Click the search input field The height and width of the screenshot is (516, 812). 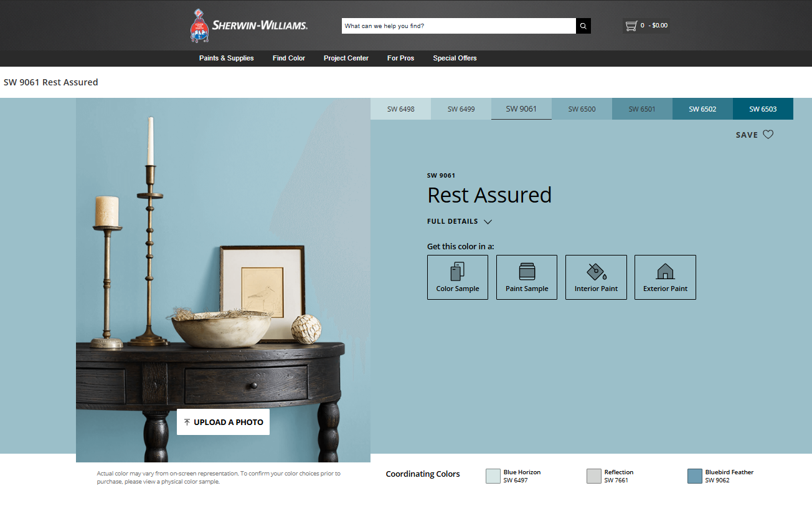(458, 26)
